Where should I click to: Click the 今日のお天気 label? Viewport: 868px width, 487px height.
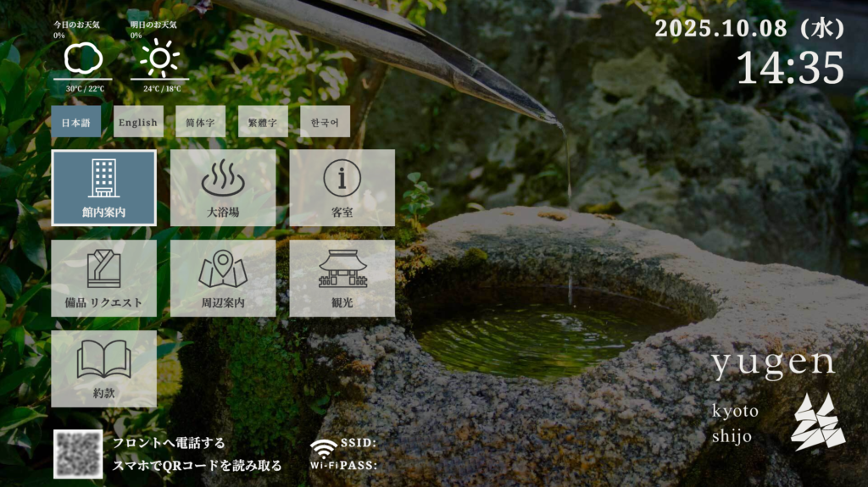[x=76, y=25]
